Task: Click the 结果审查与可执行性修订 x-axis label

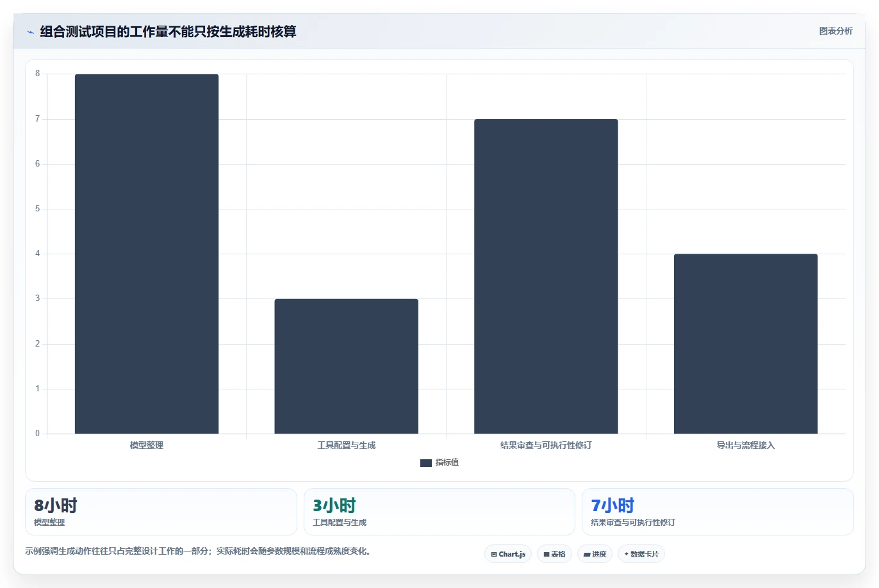Action: [546, 445]
